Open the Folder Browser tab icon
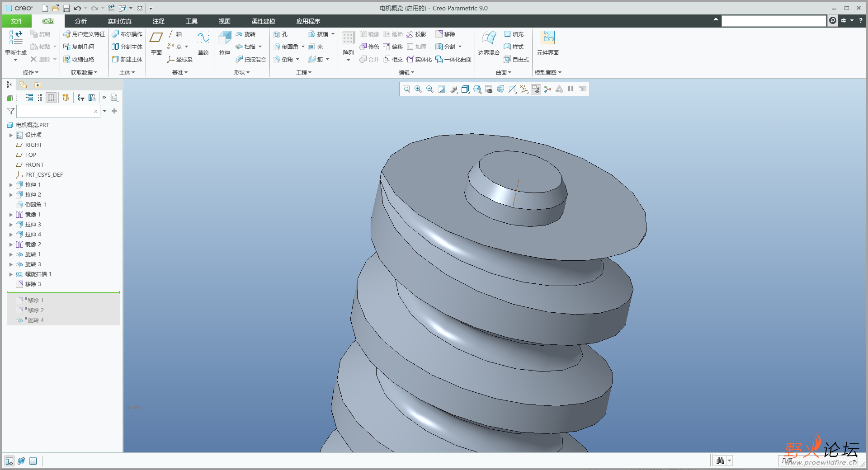Viewport: 868px width, 470px height. pyautogui.click(x=23, y=85)
